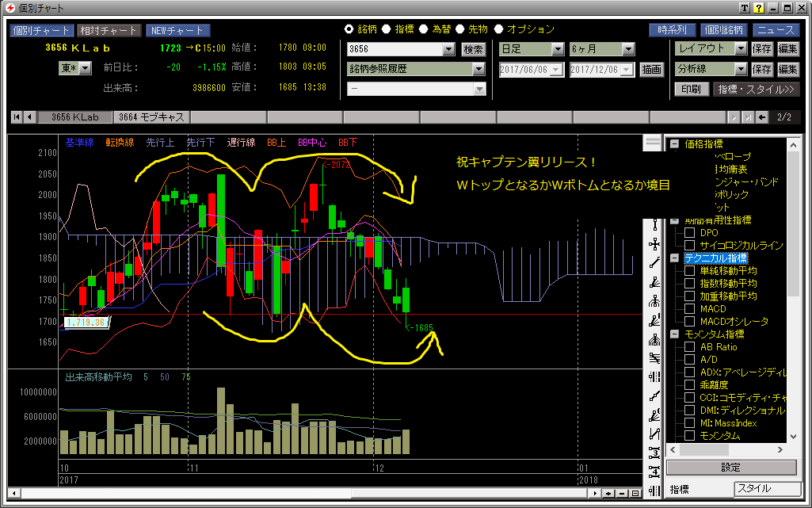Viewport: 812px width, 508px height.
Task: Click indicator list scroll-up arrow
Action: click(793, 146)
